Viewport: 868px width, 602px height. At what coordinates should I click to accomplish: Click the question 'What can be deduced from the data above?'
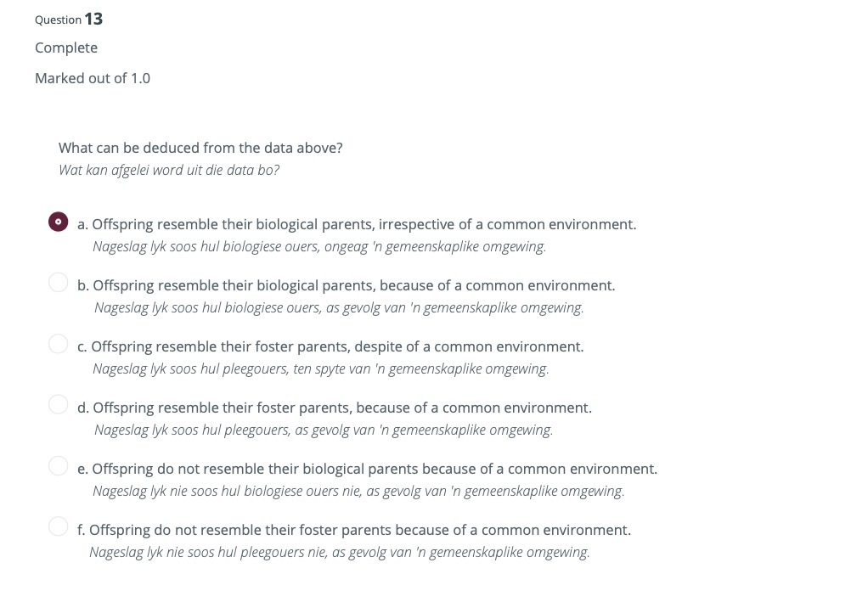point(200,148)
